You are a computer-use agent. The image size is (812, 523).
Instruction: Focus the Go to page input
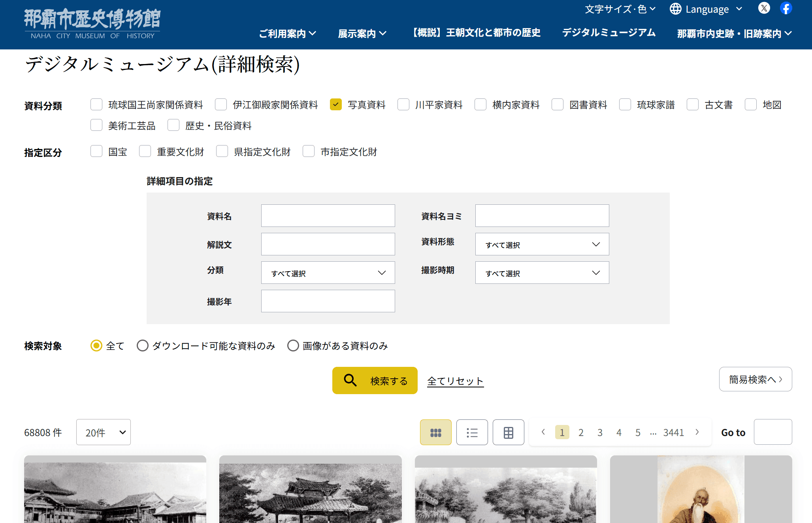773,432
